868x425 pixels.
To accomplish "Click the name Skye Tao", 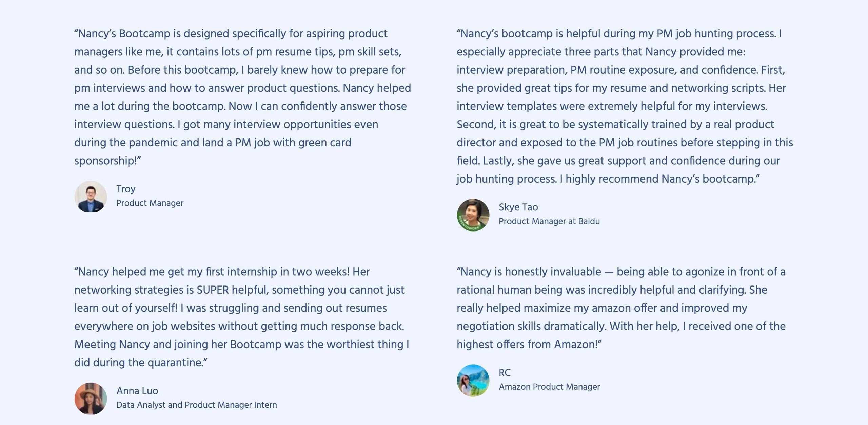I will 518,207.
